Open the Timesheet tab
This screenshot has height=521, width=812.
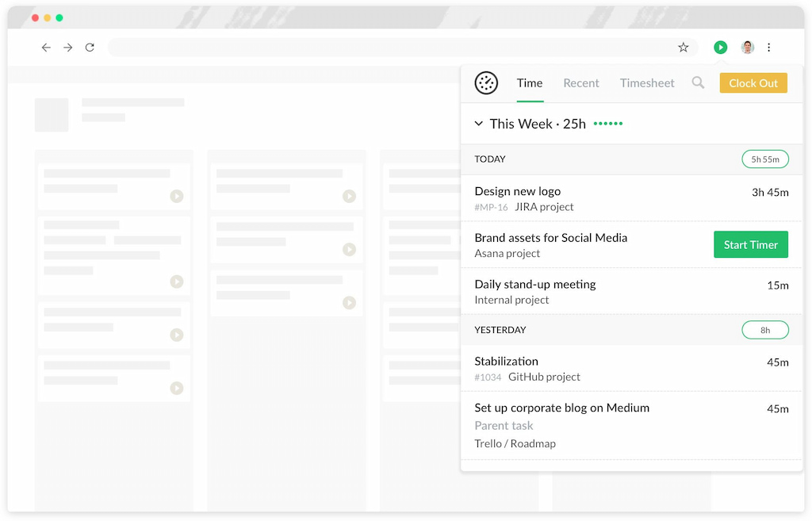[647, 82]
